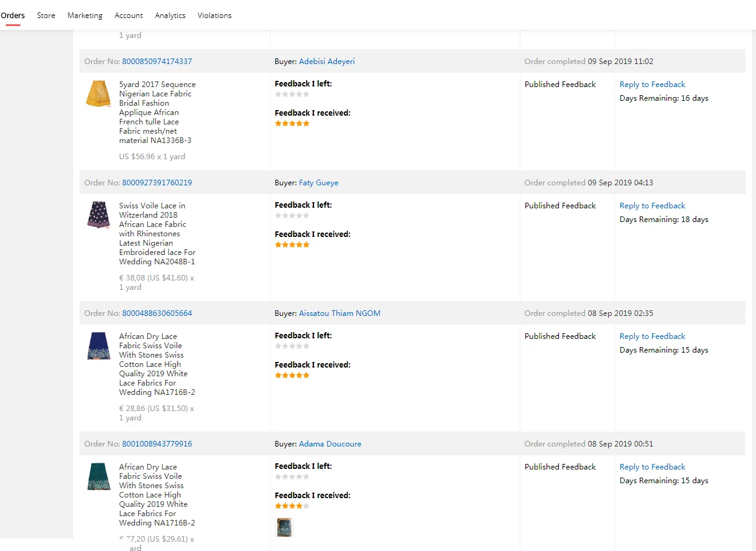Click the empty 'Feedback I left' stars for Aissatou Thiam NGOM
The height and width of the screenshot is (551, 756).
point(292,346)
